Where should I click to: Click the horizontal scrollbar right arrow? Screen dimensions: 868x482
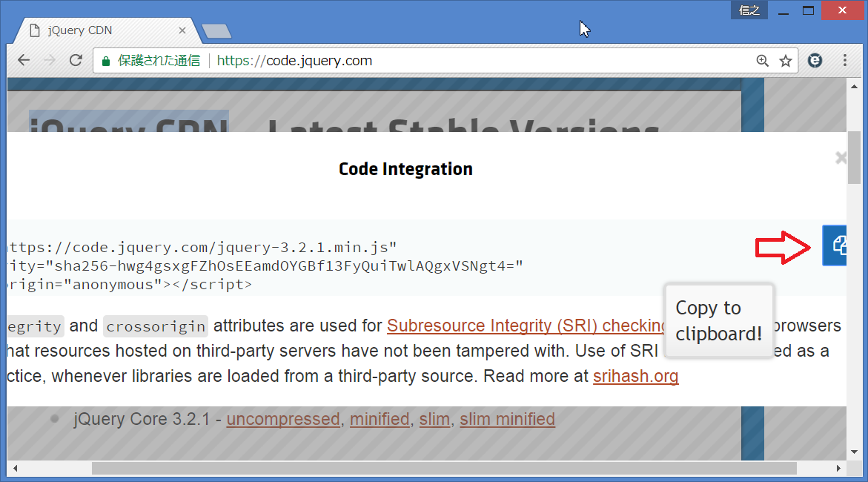tap(838, 468)
